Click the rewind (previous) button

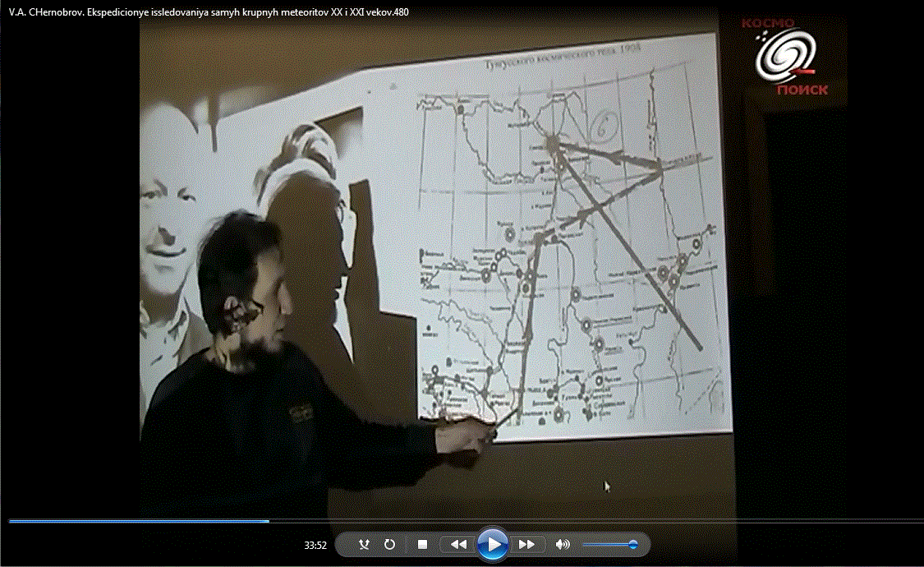[458, 545]
